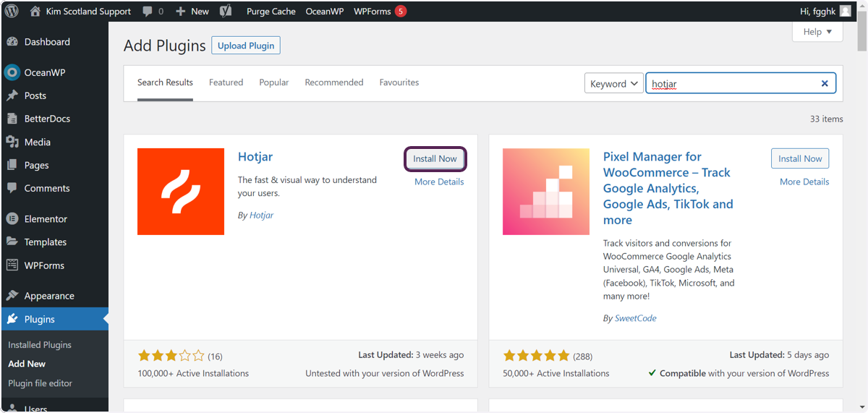Click the Hotjar star rating

(x=171, y=356)
